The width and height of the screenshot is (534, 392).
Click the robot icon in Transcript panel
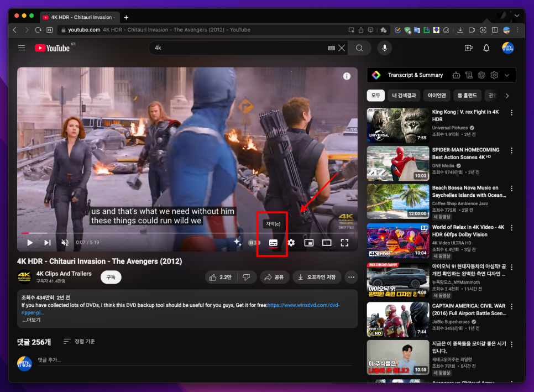[x=457, y=75]
